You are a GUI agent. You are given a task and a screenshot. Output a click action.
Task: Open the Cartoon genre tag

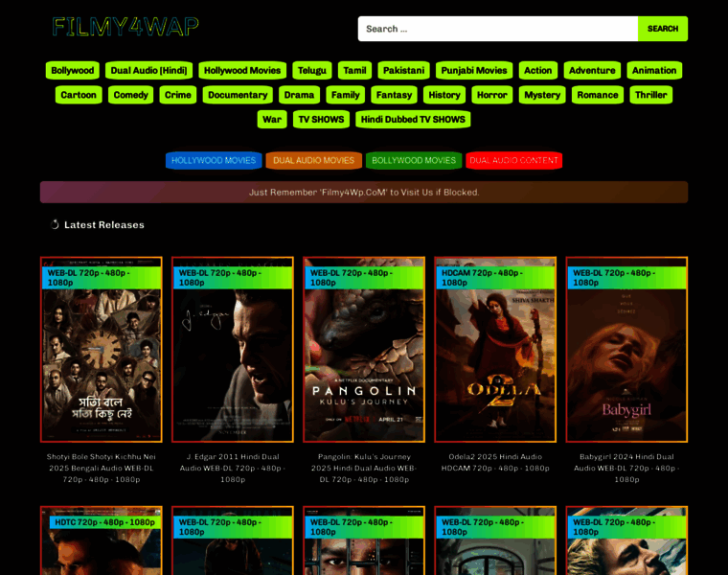coord(79,95)
